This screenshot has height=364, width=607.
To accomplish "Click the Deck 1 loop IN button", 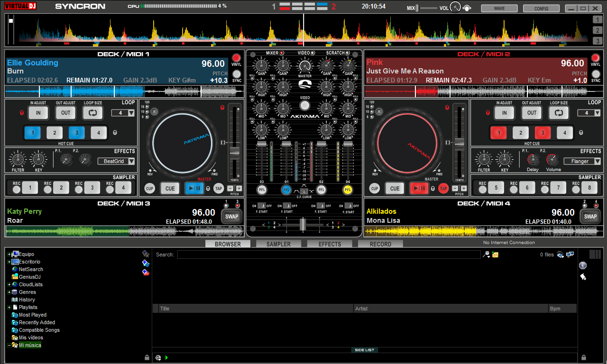I will pos(38,113).
